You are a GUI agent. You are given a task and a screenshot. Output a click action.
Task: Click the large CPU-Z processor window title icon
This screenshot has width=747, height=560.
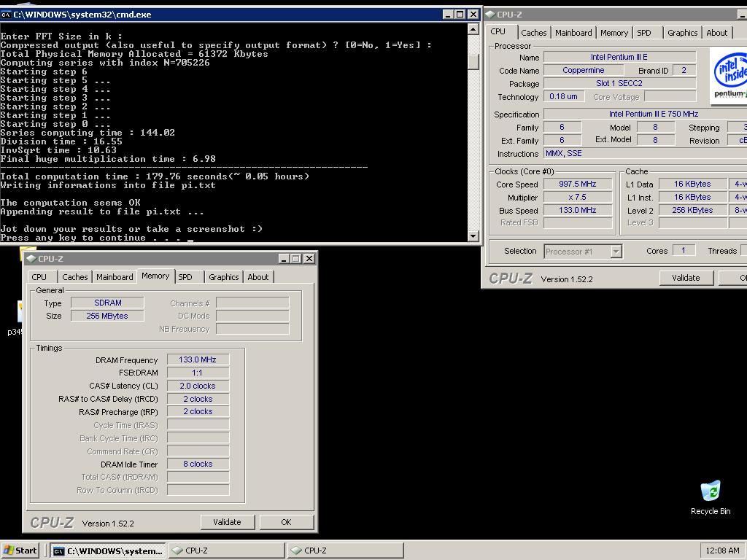point(490,15)
